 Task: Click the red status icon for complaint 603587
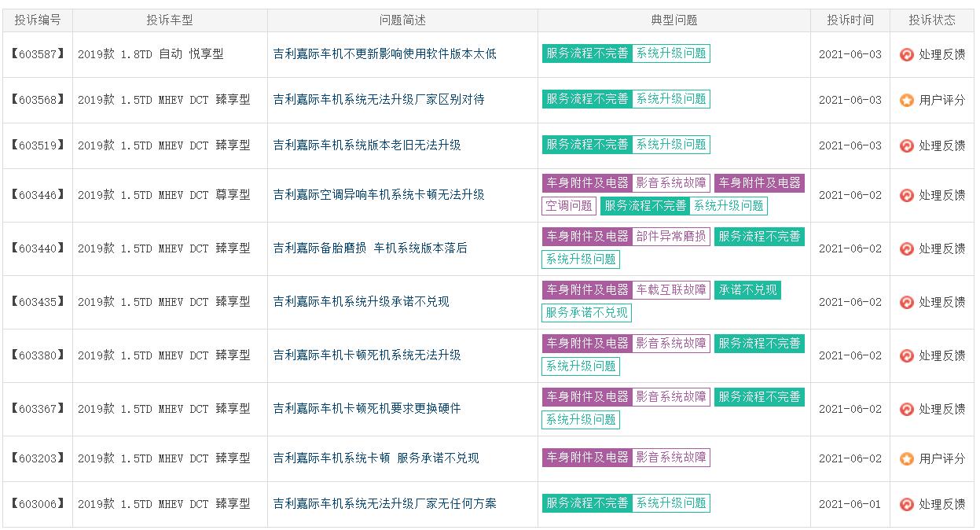906,55
